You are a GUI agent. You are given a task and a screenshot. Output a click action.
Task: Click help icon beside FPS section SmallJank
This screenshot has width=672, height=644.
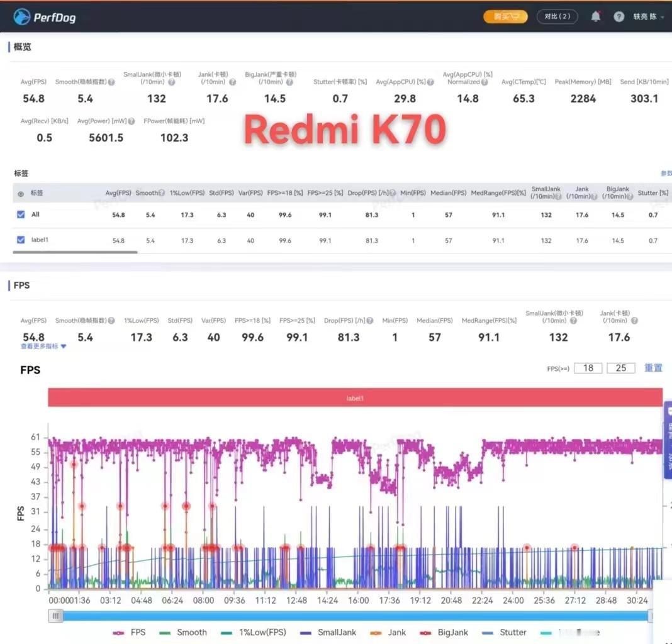(x=573, y=321)
